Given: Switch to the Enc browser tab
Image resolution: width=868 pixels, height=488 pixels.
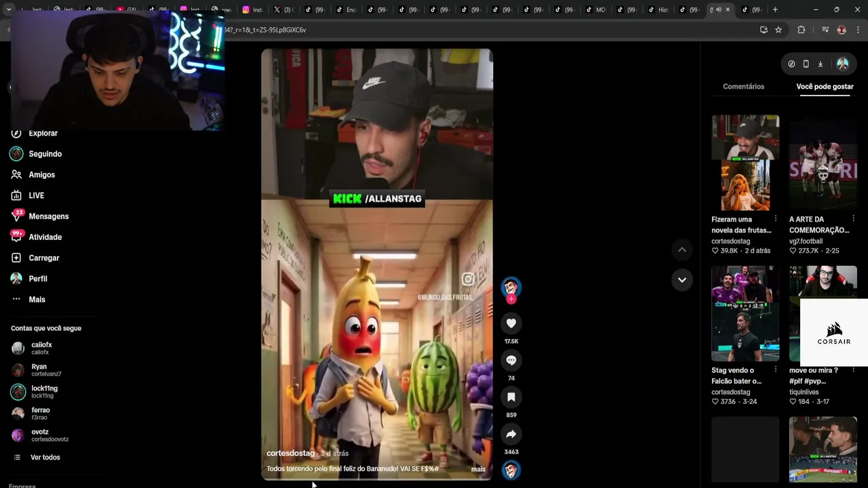Looking at the screenshot, I should pos(345,9).
